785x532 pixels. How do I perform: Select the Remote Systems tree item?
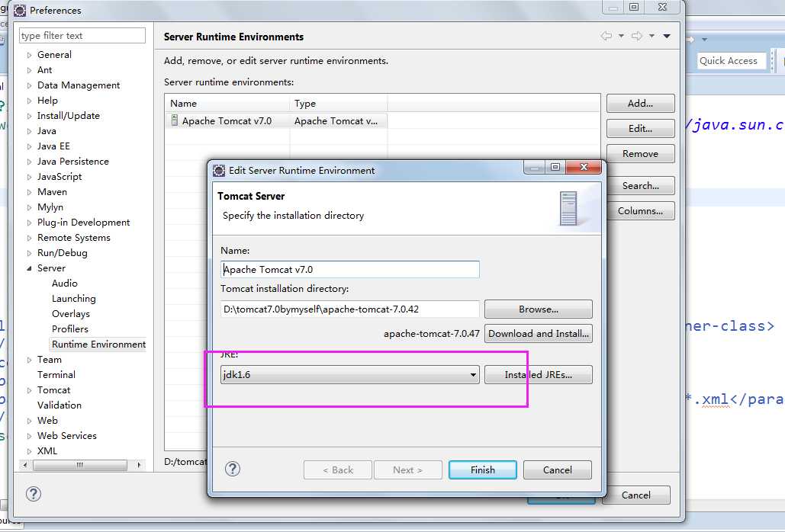pyautogui.click(x=73, y=238)
